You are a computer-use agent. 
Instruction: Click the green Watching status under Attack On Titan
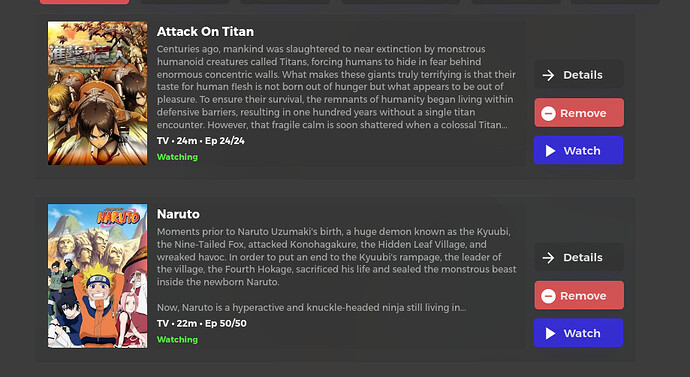point(177,157)
